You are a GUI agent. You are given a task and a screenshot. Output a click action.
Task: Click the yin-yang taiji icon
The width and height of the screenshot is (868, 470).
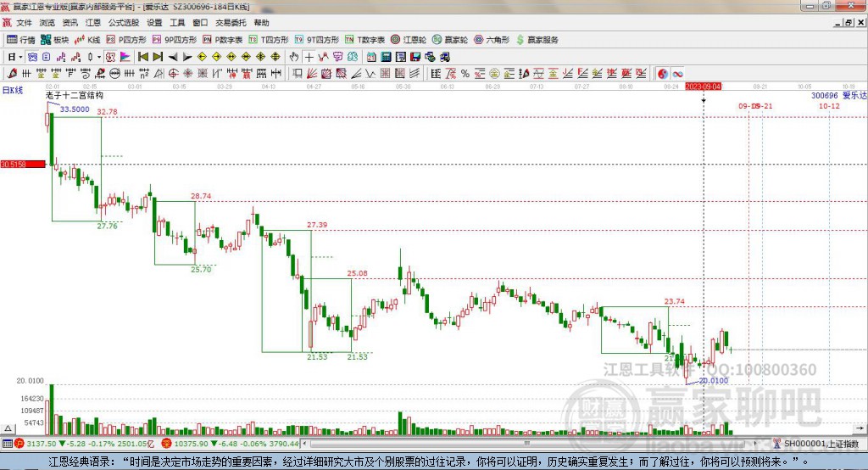point(663,73)
